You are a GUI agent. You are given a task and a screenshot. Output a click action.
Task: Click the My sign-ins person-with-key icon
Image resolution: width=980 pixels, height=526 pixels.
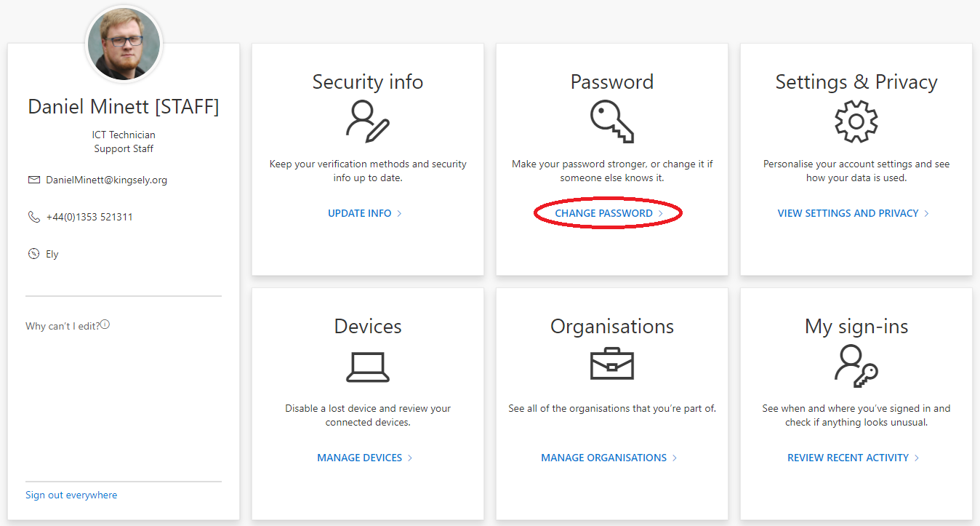(x=856, y=366)
